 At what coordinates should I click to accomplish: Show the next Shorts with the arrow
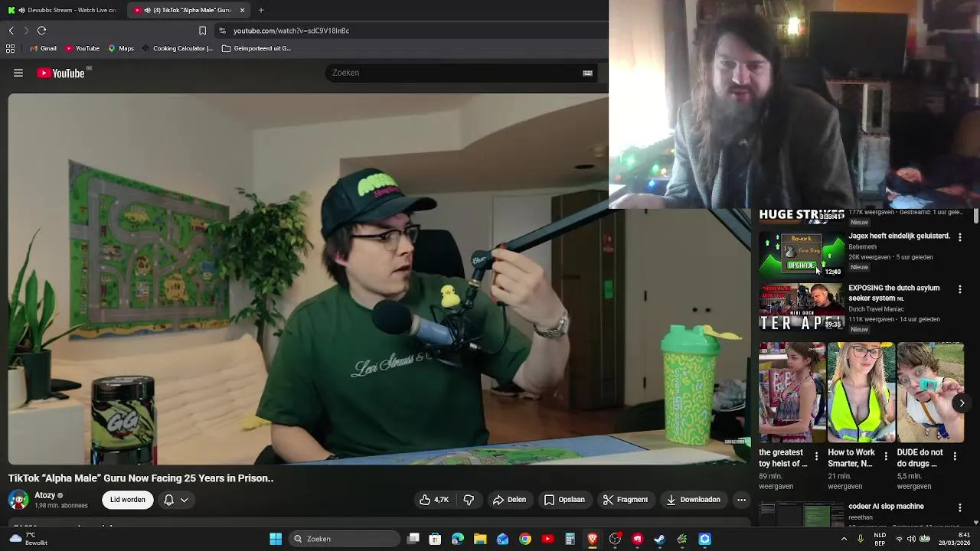point(962,403)
